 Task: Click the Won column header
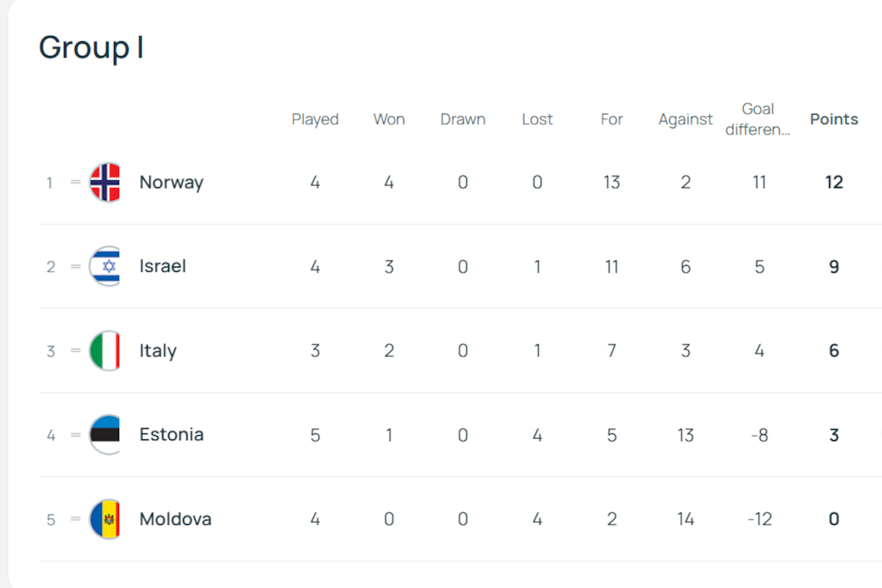[x=389, y=119]
